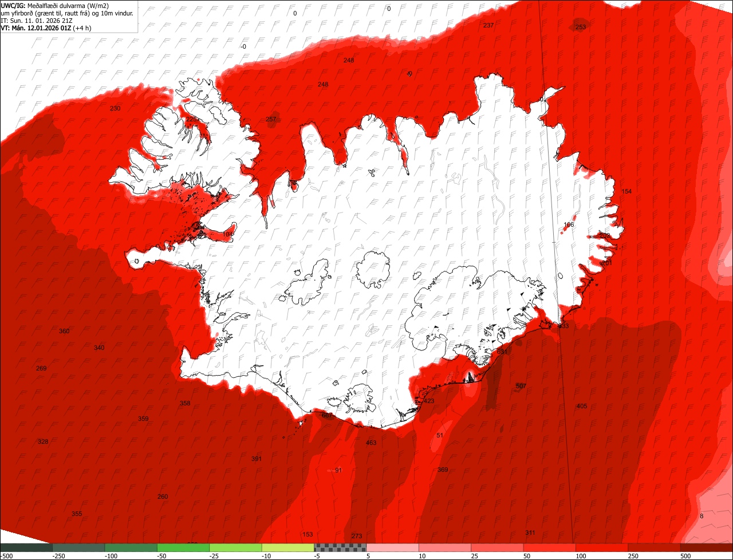Click the value 237 on the map

pos(488,26)
